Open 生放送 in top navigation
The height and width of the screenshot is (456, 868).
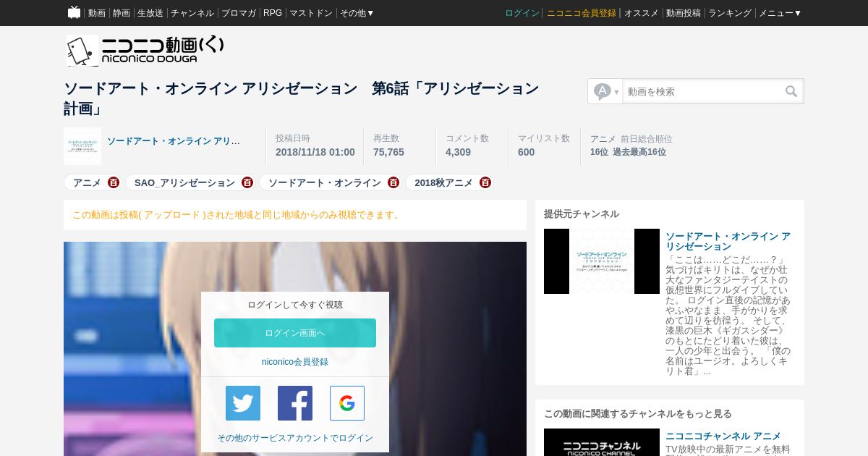150,13
